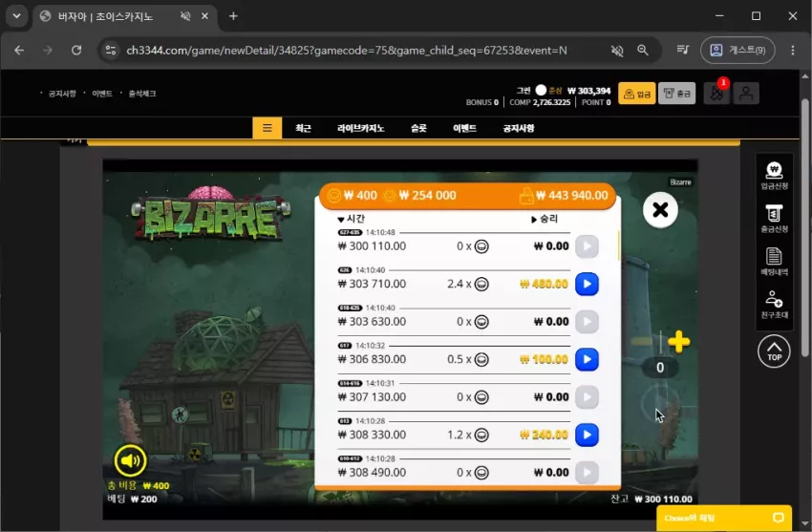Click the browser back arrow
The image size is (812, 532).
point(19,51)
